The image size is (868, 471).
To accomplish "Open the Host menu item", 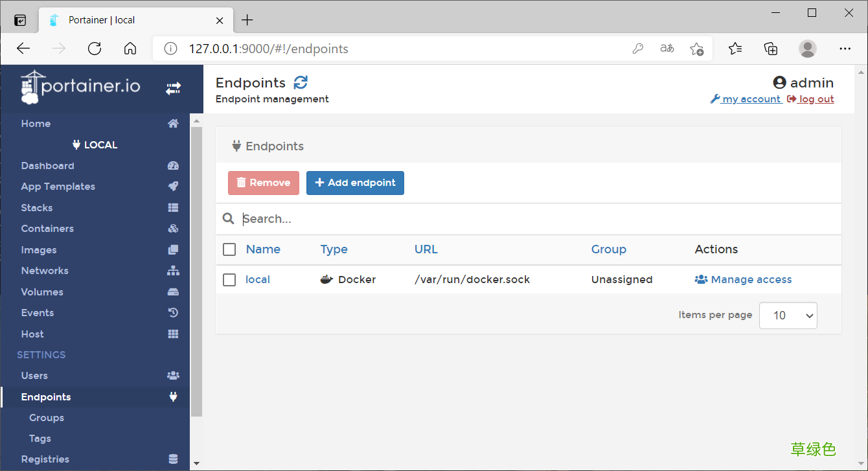I will point(32,334).
